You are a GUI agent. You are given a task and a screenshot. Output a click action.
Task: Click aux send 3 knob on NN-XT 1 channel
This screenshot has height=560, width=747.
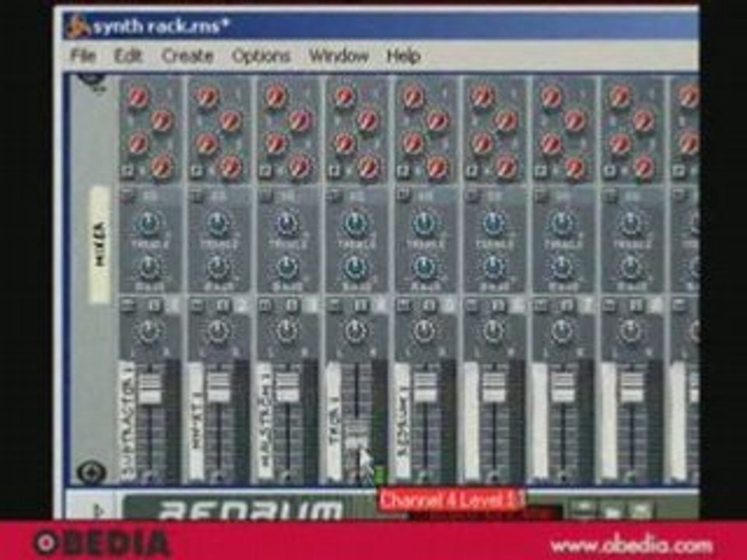click(x=206, y=143)
